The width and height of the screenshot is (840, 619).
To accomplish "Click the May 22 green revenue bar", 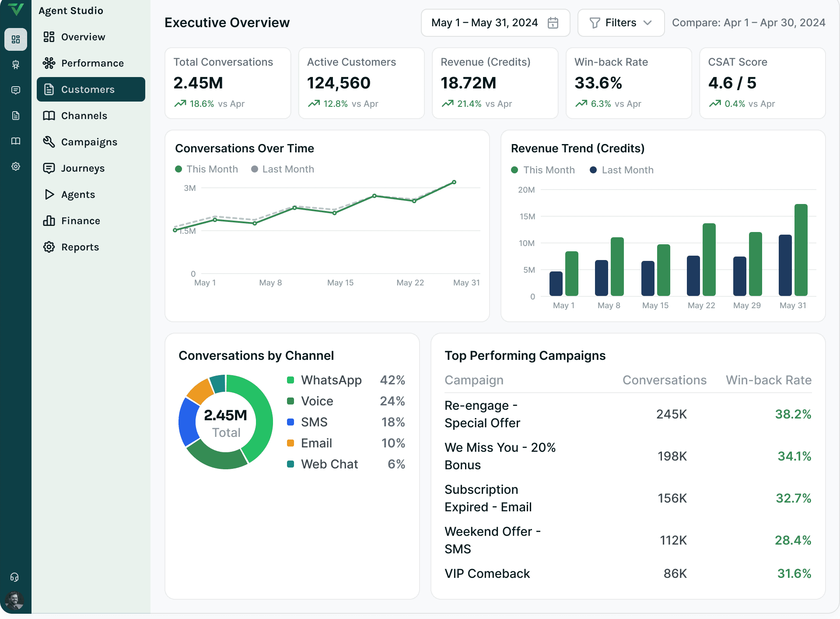I will click(709, 260).
